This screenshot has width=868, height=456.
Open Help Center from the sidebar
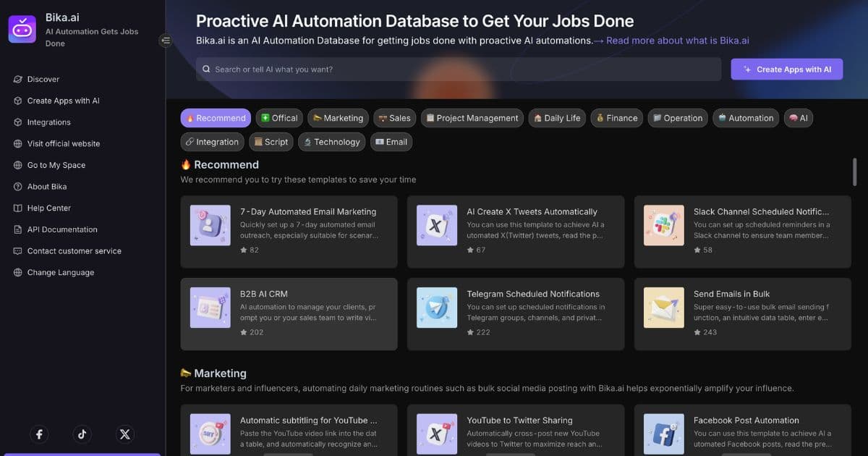click(49, 208)
